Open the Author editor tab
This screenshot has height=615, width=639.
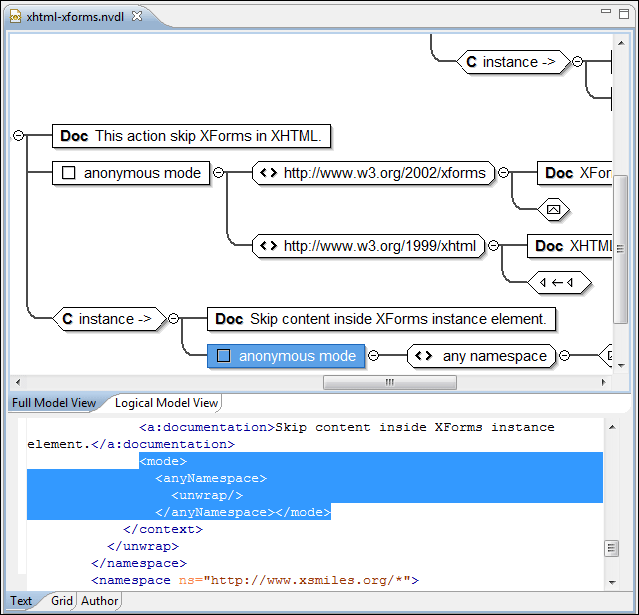(99, 601)
